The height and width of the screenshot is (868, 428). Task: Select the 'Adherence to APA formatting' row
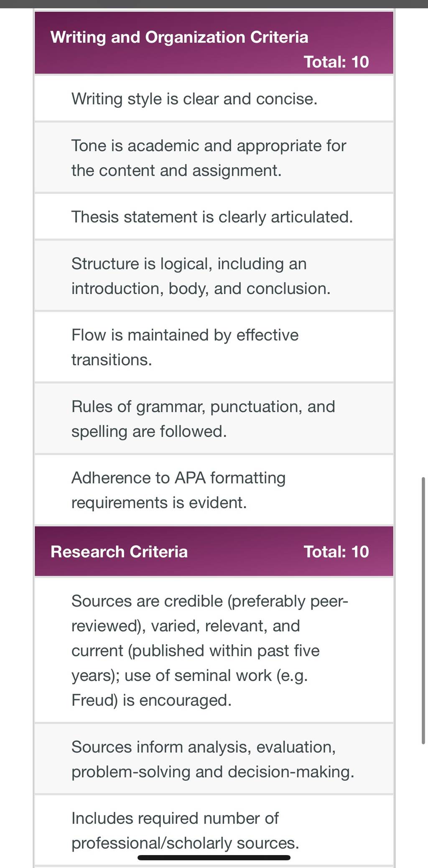[214, 490]
